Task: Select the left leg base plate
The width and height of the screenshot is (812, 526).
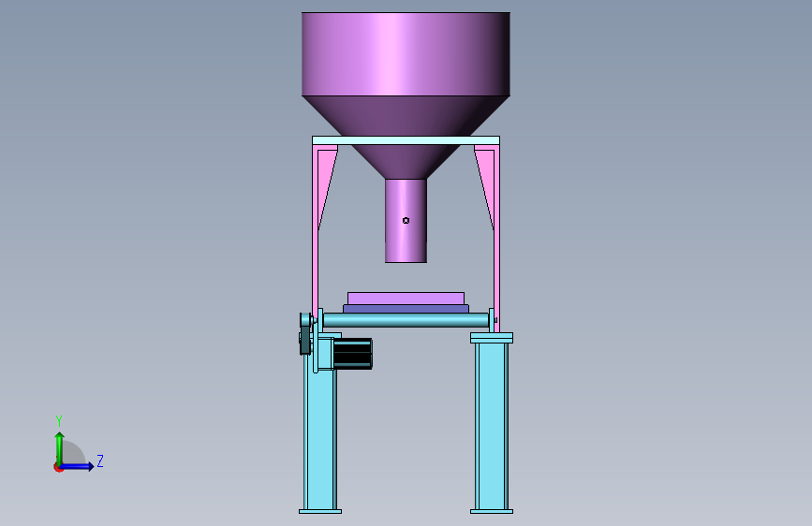Action: 320,512
